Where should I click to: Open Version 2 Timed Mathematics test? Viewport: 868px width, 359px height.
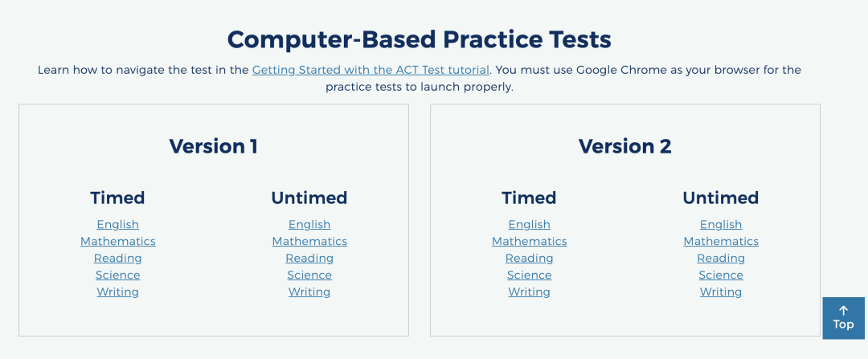tap(529, 242)
